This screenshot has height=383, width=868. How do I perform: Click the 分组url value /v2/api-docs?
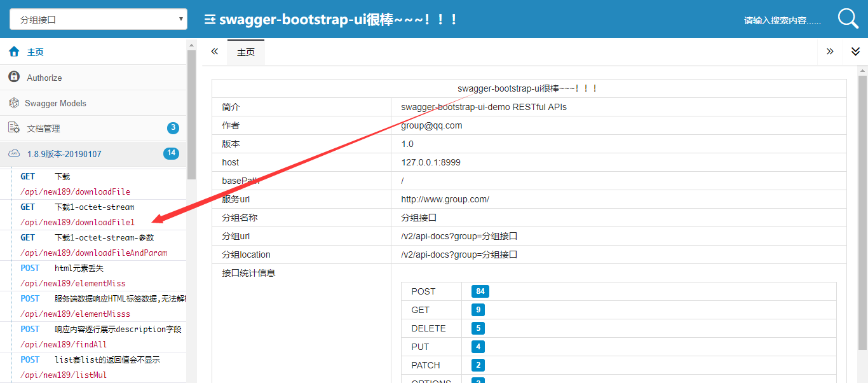point(459,236)
